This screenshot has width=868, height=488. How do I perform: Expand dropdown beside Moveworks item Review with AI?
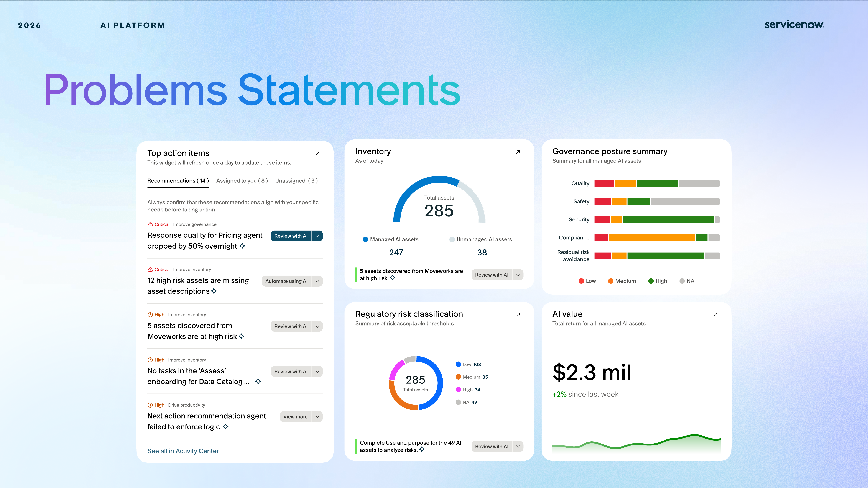point(317,326)
